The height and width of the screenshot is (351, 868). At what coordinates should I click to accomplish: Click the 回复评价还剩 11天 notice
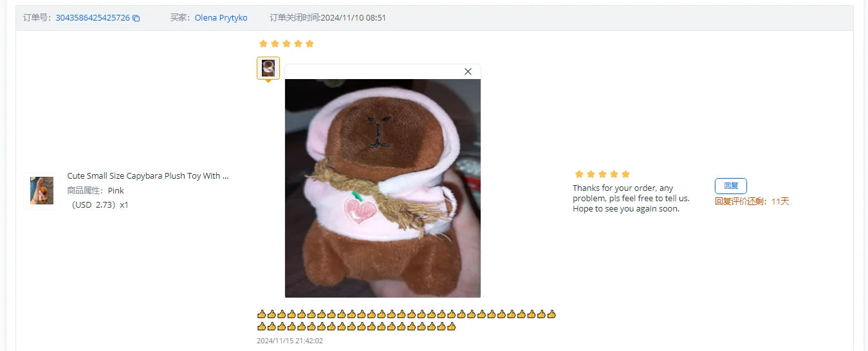tap(752, 201)
